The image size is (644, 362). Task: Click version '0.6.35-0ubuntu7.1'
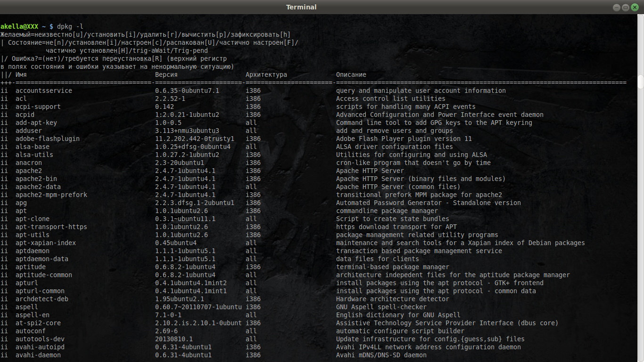(x=187, y=90)
